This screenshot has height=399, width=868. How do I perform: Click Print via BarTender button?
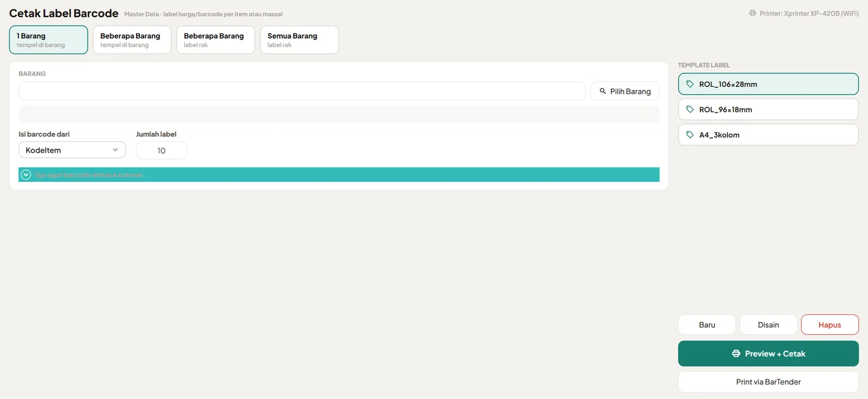point(768,382)
